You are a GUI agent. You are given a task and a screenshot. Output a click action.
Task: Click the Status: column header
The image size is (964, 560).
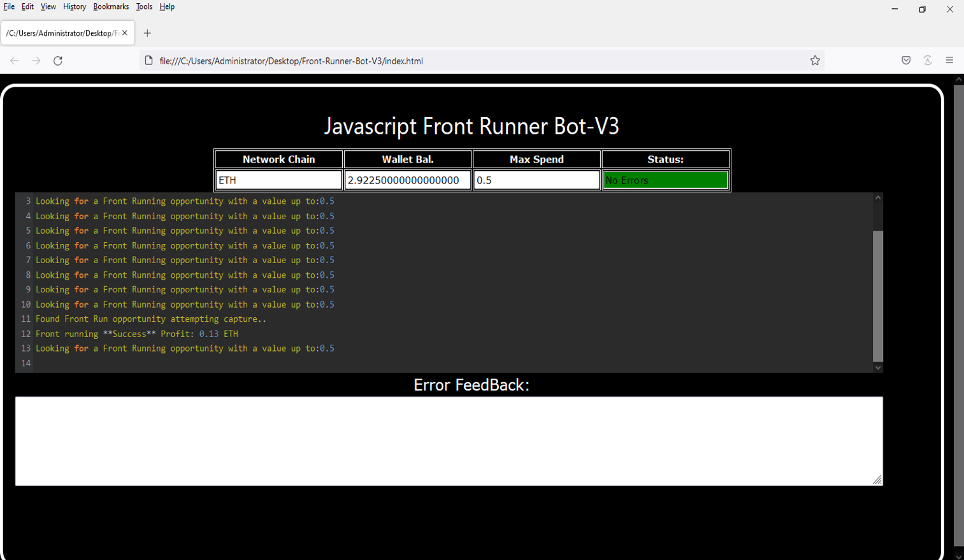tap(666, 159)
